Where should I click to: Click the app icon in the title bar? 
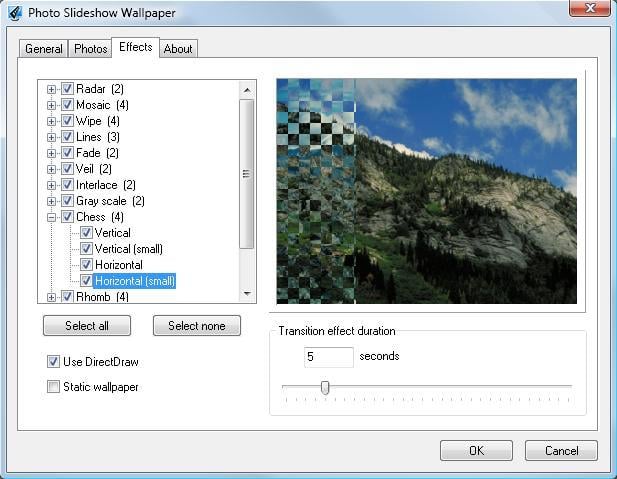point(15,14)
